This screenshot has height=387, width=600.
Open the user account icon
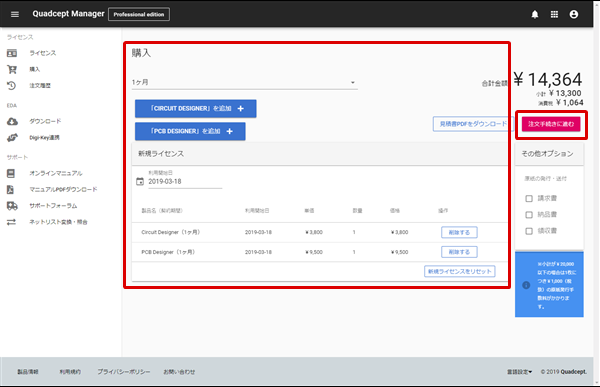(574, 14)
